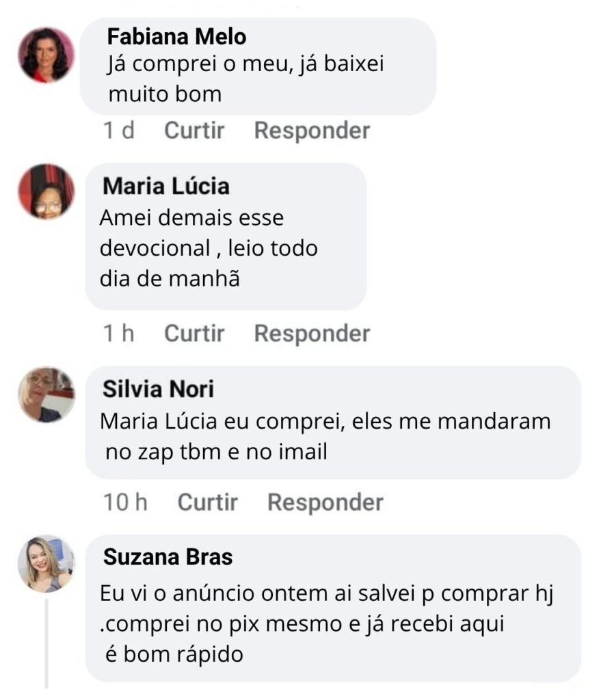View Silvia Nori's profile picture
The height and width of the screenshot is (700, 599).
(46, 394)
